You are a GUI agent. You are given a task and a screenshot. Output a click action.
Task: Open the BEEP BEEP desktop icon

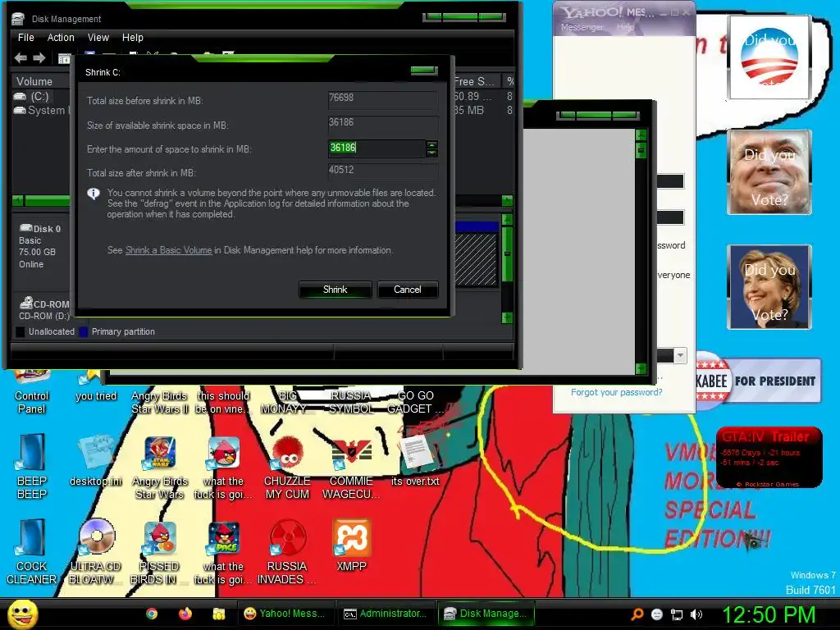(x=32, y=466)
